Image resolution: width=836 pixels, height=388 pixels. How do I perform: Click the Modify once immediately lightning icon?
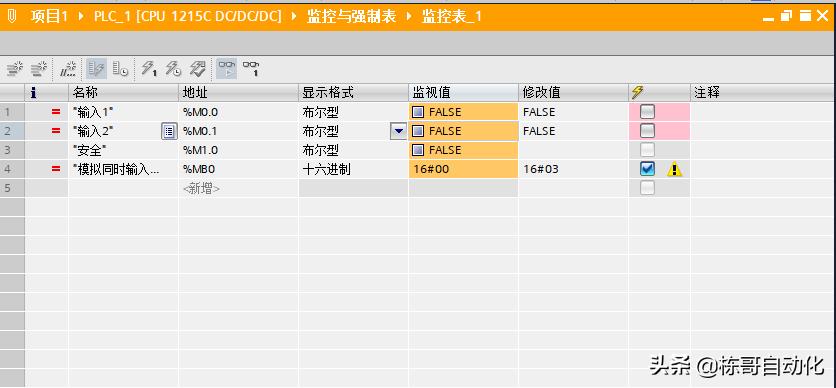coord(149,69)
